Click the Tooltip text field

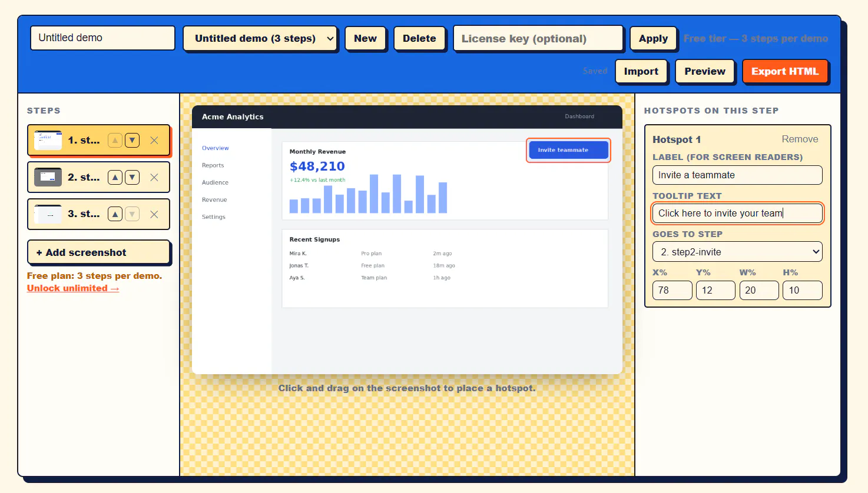coord(737,214)
